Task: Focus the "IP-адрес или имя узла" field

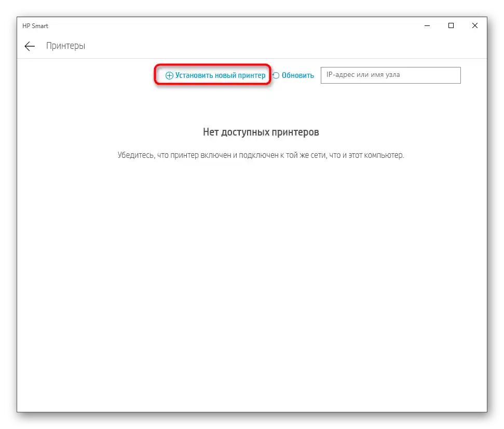Action: pyautogui.click(x=390, y=75)
